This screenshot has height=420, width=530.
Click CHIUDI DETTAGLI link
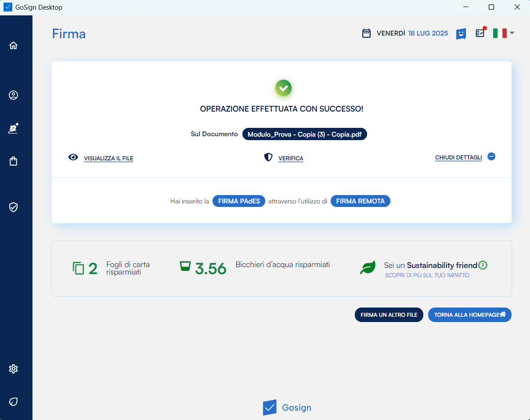[x=458, y=157]
